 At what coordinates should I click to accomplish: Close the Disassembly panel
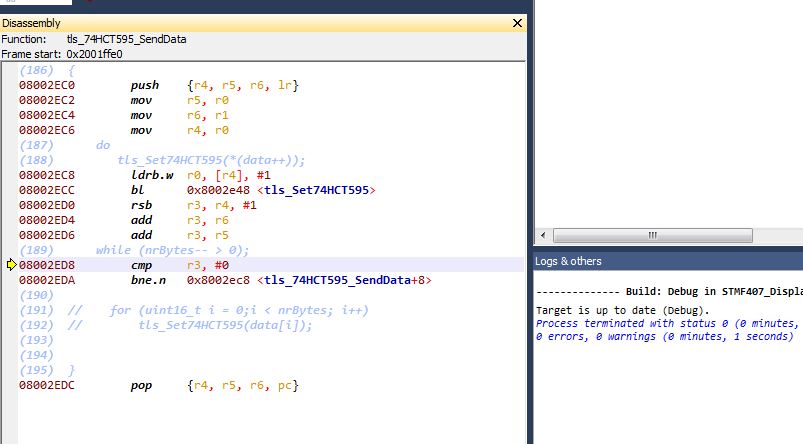[517, 23]
